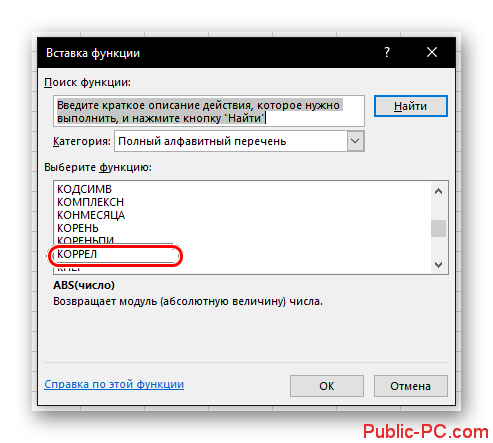Cancel the dialog with Отмена
The width and height of the screenshot is (493, 443).
(x=410, y=386)
